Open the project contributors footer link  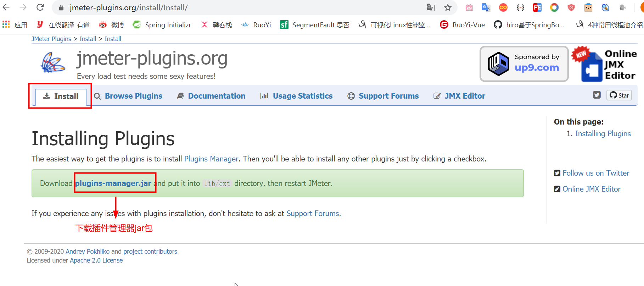click(x=150, y=251)
